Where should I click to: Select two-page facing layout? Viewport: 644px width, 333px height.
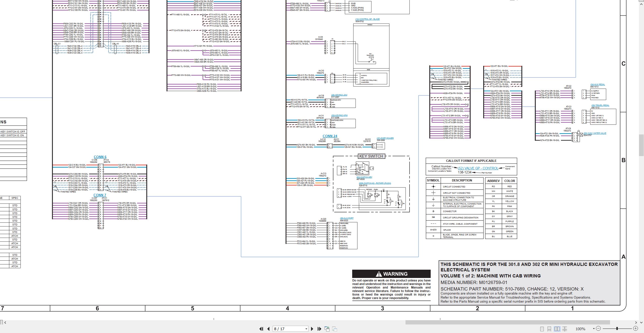557,329
